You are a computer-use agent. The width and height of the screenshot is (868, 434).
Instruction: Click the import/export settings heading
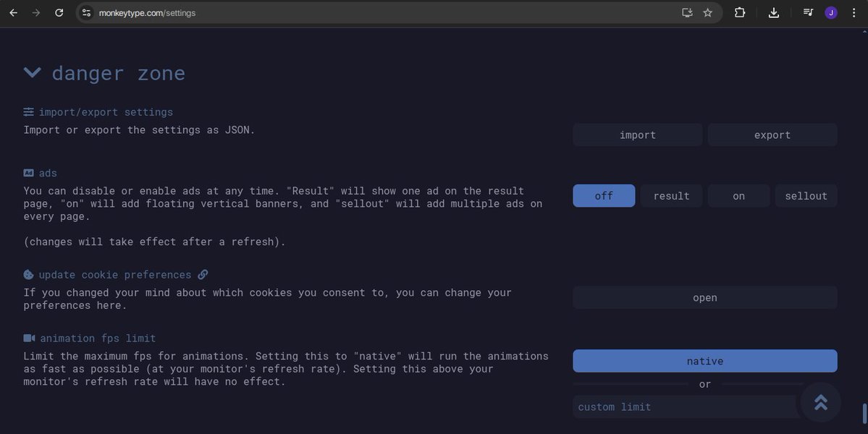(x=106, y=111)
